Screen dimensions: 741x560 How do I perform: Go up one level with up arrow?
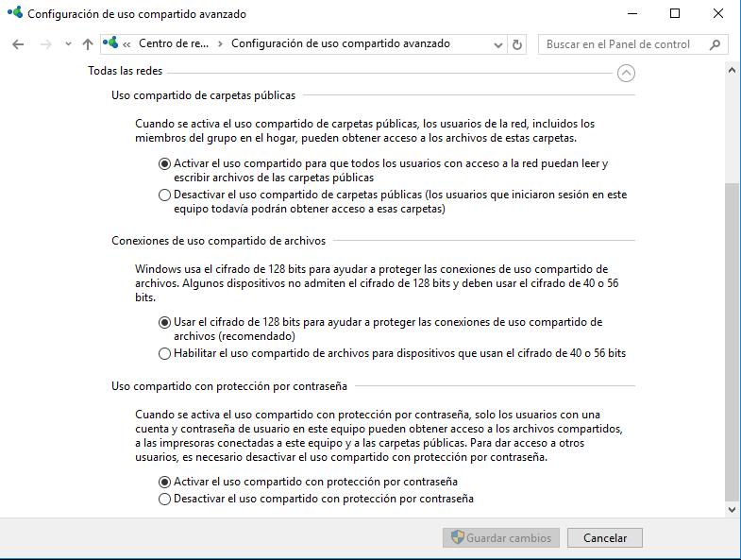click(x=88, y=44)
